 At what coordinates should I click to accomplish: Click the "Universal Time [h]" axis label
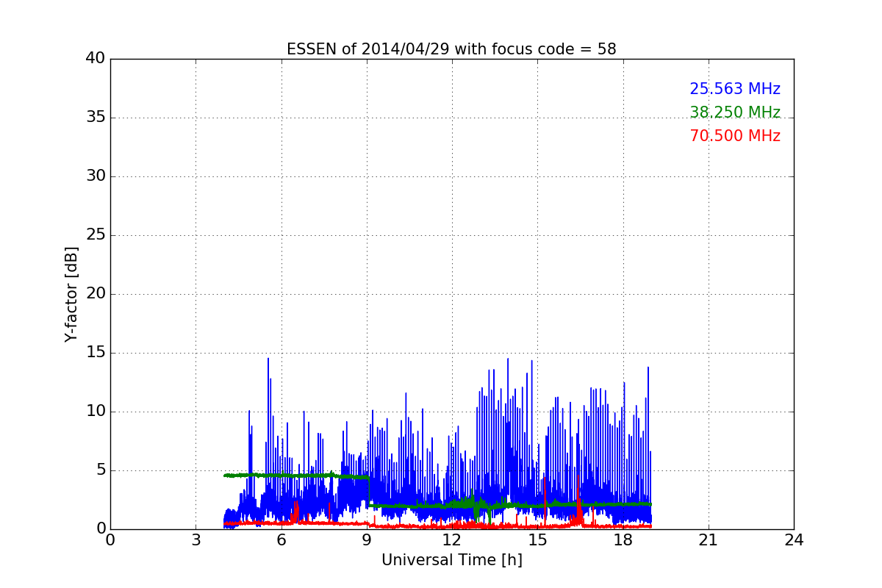(x=451, y=560)
